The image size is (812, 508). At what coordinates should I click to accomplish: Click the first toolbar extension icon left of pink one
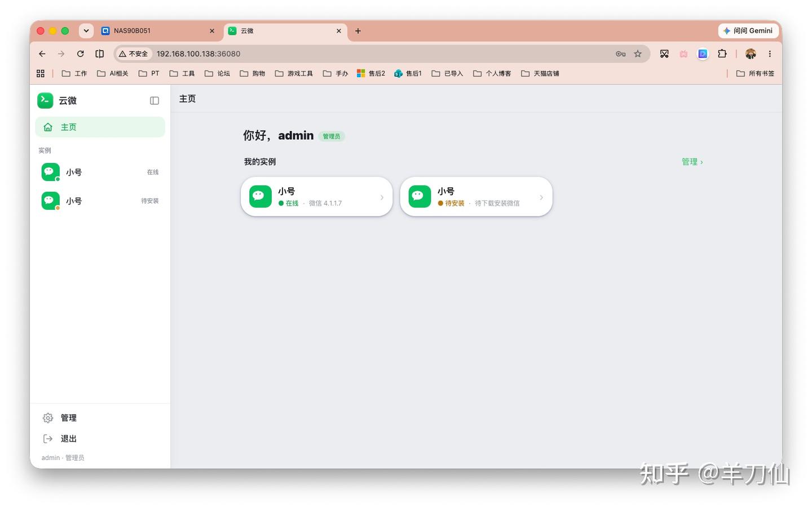click(x=664, y=54)
